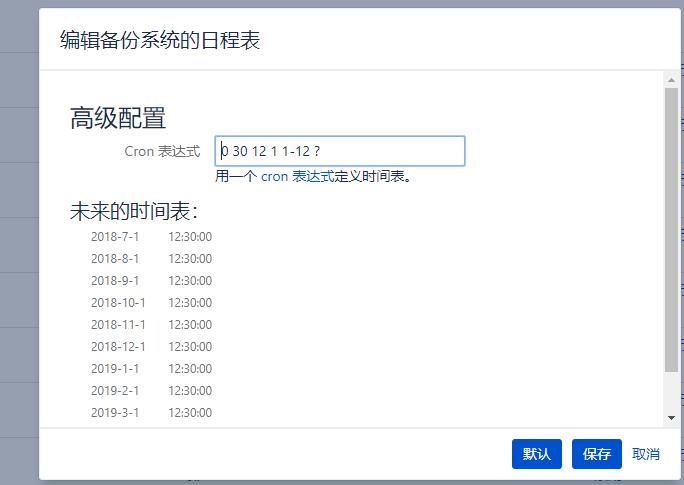Click the 'Cron 表达式' field label
Screen dimensions: 684x485
tap(162, 151)
